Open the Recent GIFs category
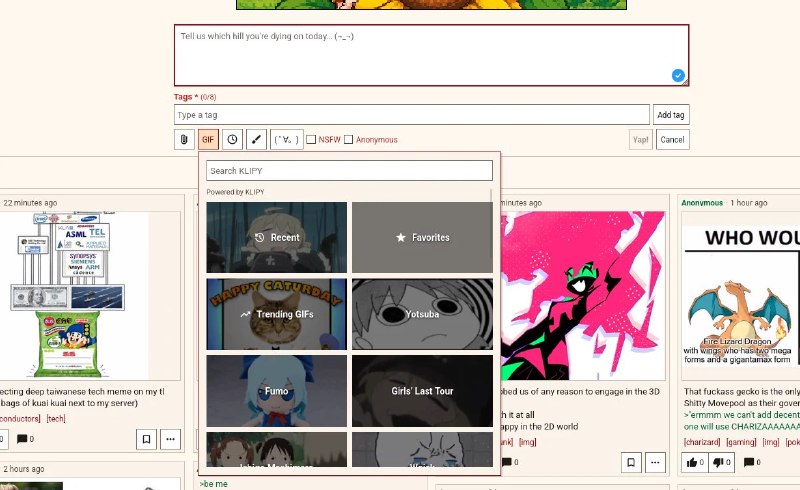This screenshot has width=800, height=490. point(277,237)
